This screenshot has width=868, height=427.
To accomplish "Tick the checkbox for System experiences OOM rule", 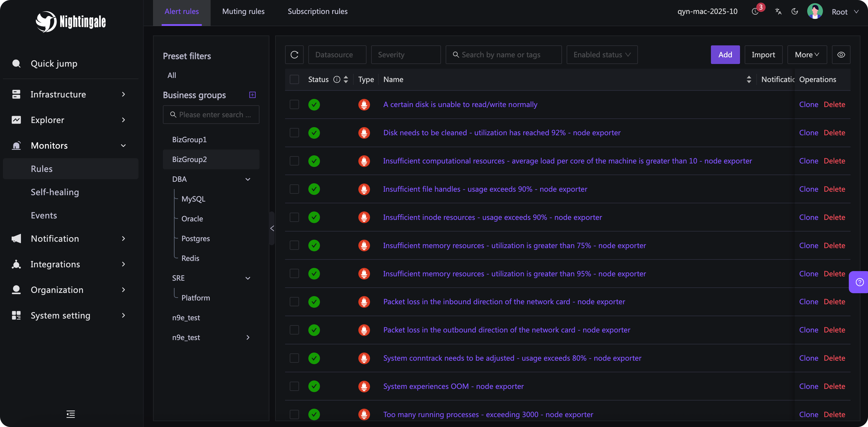I will [294, 386].
